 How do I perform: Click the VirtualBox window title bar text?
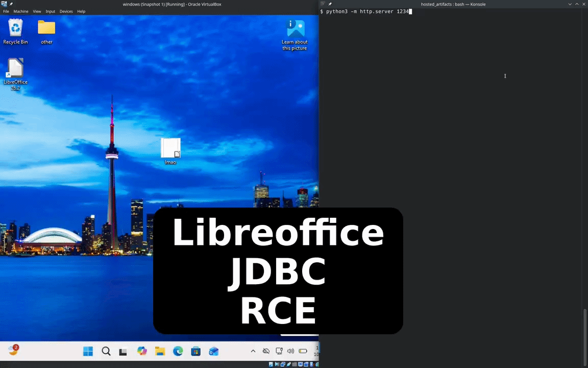click(x=172, y=4)
